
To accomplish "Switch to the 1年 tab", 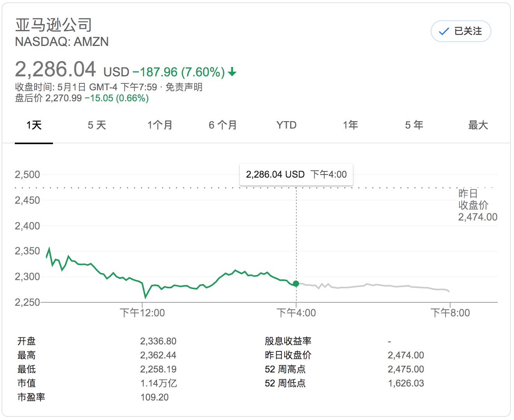I will (350, 125).
